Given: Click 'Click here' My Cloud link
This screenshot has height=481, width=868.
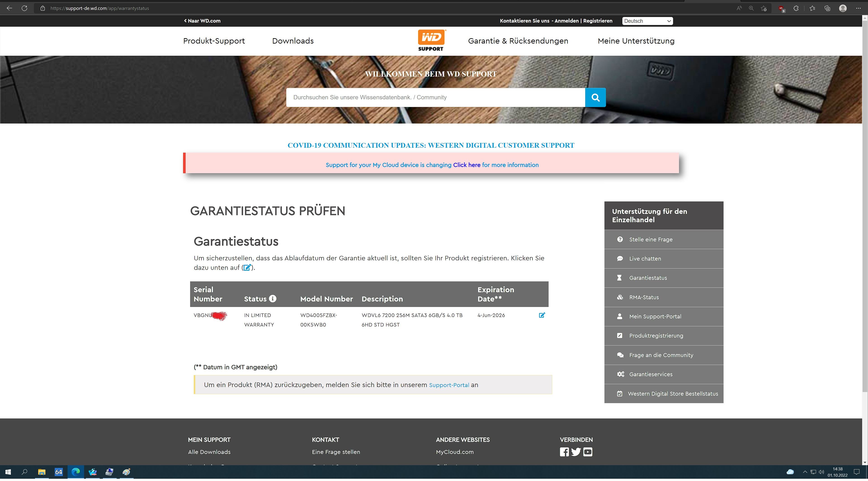Looking at the screenshot, I should [467, 165].
